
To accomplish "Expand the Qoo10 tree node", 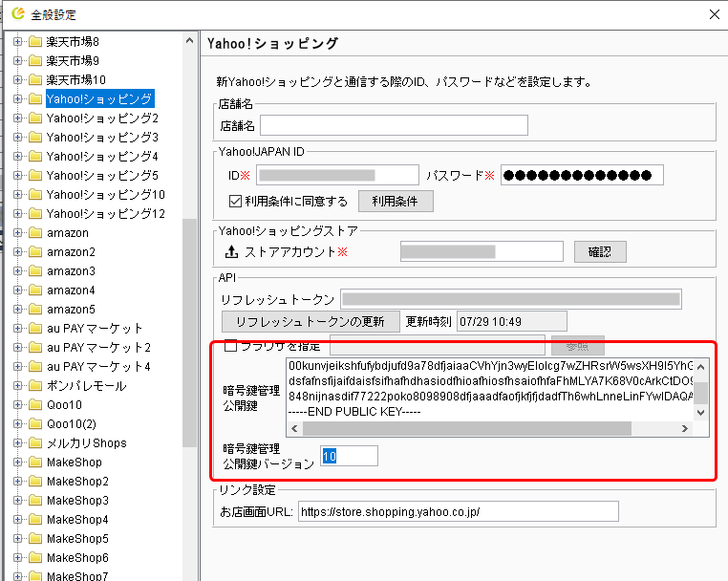I will coord(17,404).
